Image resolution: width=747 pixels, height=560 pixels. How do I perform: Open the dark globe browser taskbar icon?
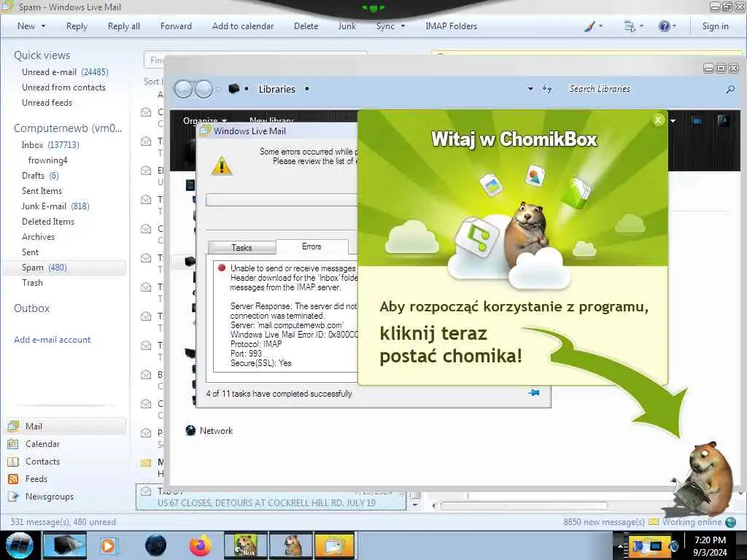156,545
